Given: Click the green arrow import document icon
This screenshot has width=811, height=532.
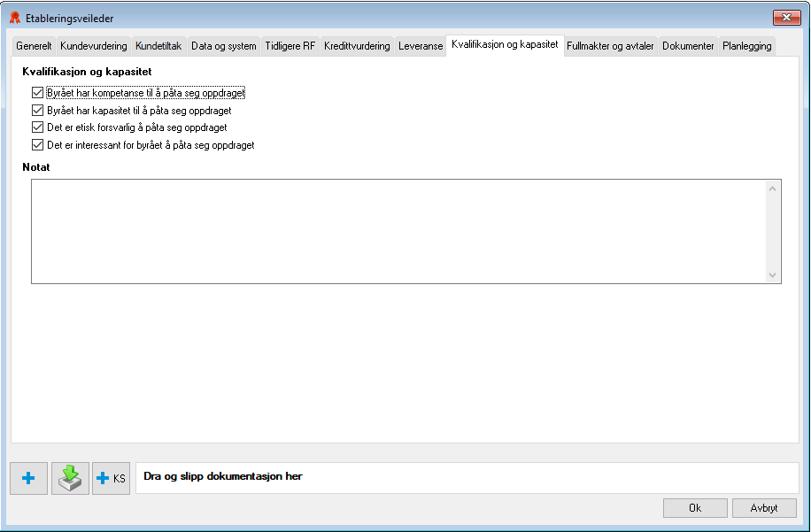Looking at the screenshot, I should pyautogui.click(x=70, y=478).
